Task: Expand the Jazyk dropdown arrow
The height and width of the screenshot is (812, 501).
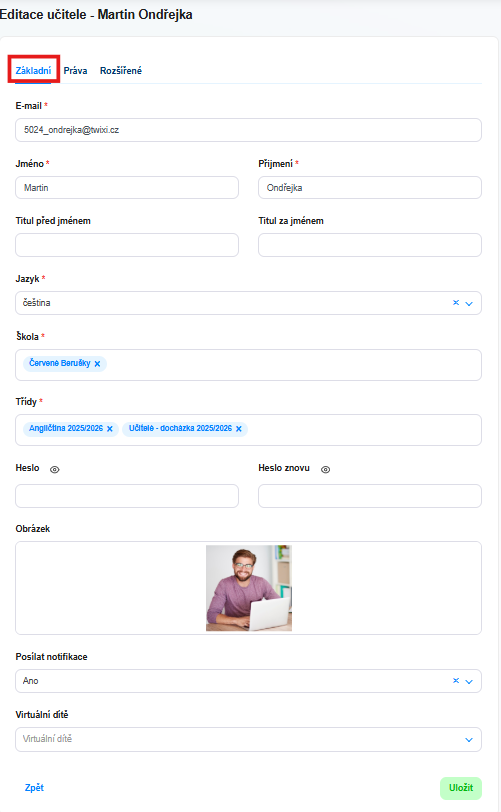Action: (x=469, y=303)
